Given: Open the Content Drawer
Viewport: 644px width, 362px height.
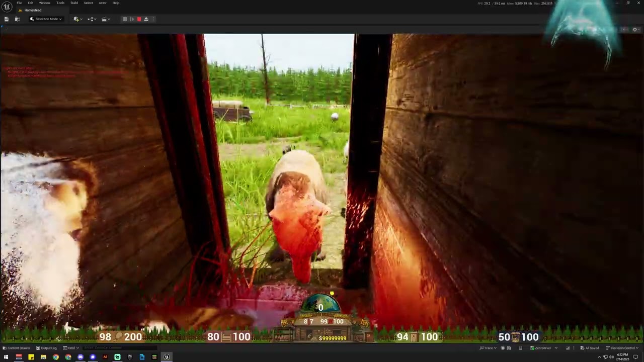Looking at the screenshot, I should coord(17,348).
